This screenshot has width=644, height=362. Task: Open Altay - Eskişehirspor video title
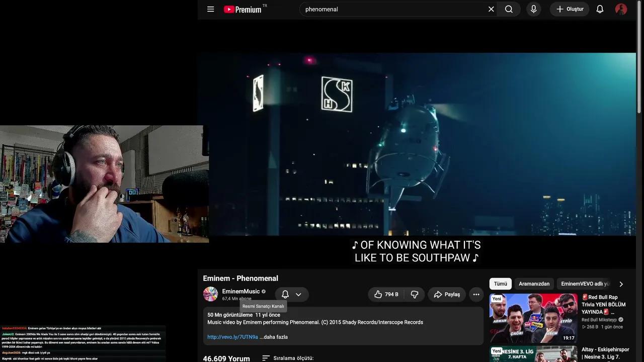(605, 353)
